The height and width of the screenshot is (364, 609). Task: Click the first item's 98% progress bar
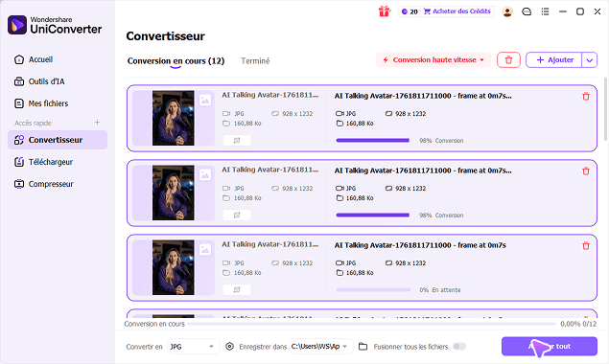click(x=373, y=141)
